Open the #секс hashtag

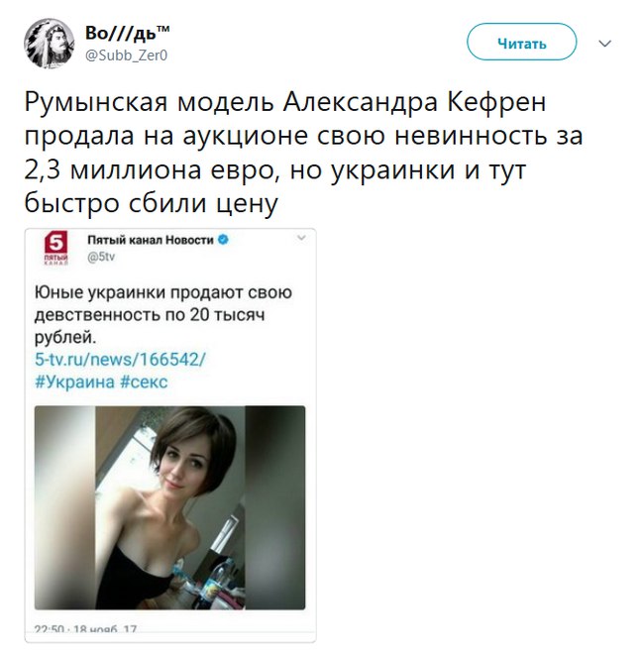(x=144, y=382)
